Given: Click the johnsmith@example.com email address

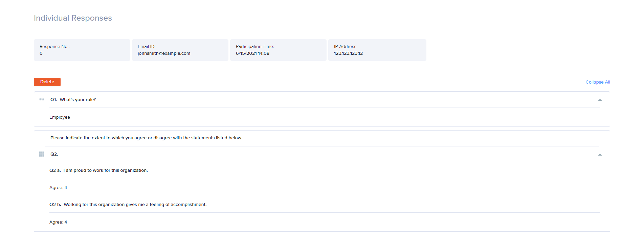Looking at the screenshot, I should (164, 53).
